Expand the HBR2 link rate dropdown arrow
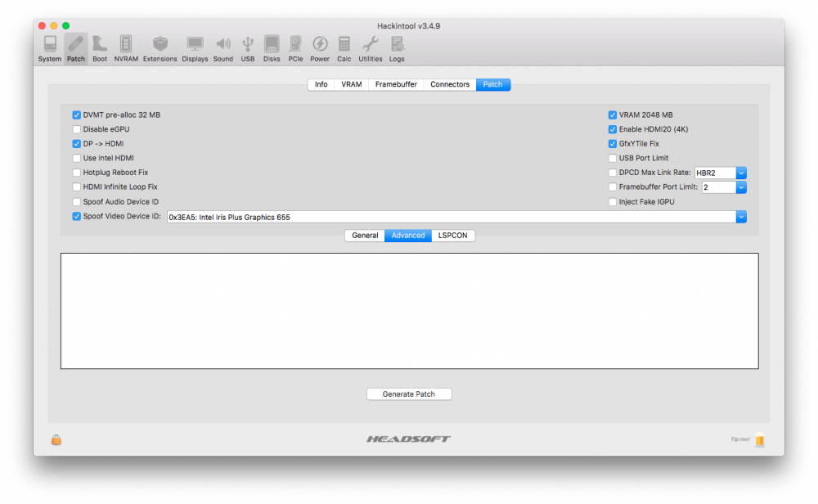 point(741,173)
